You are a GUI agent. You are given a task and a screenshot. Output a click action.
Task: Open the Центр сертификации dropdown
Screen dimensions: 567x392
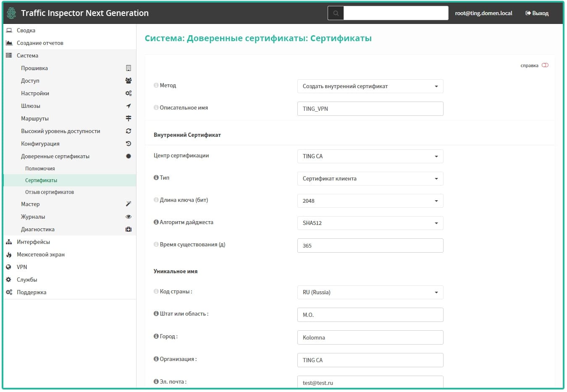(370, 156)
